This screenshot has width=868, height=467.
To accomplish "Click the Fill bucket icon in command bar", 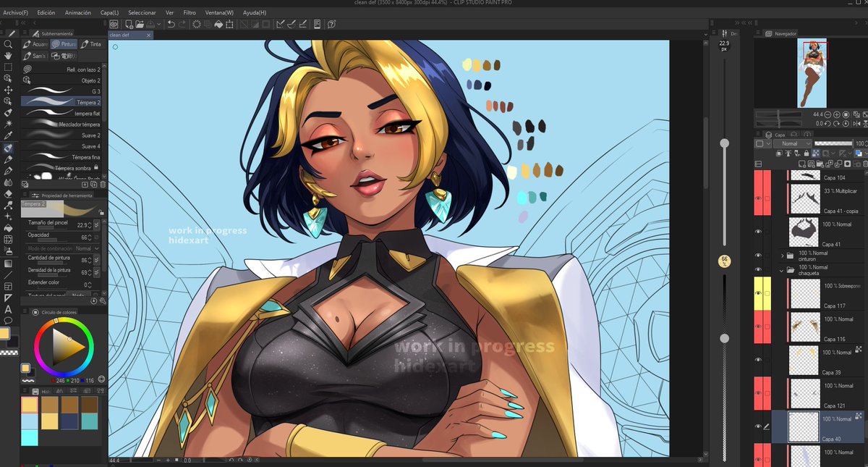I will (x=219, y=24).
